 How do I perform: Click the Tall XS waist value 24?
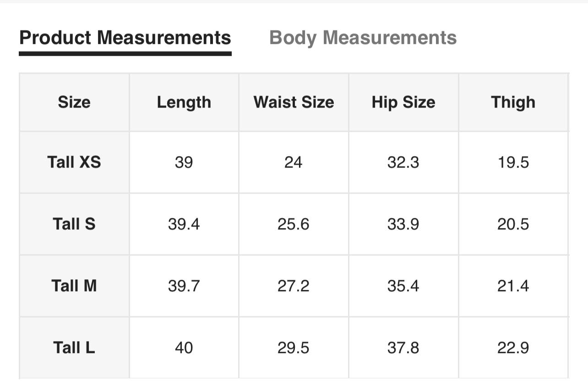[x=294, y=162]
